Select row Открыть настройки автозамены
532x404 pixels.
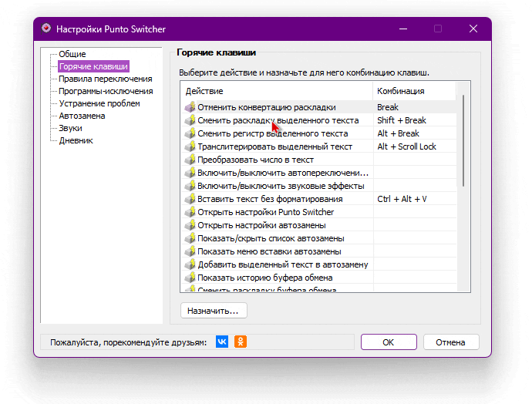coord(319,225)
